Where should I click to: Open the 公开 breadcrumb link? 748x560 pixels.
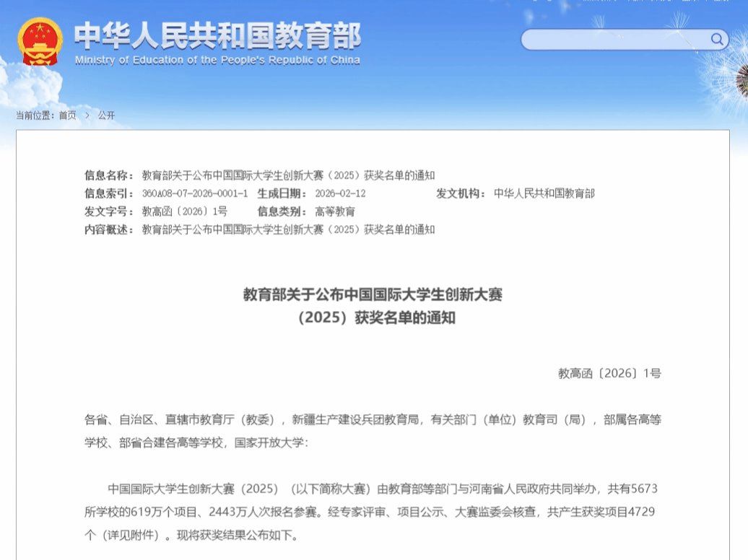(x=106, y=115)
